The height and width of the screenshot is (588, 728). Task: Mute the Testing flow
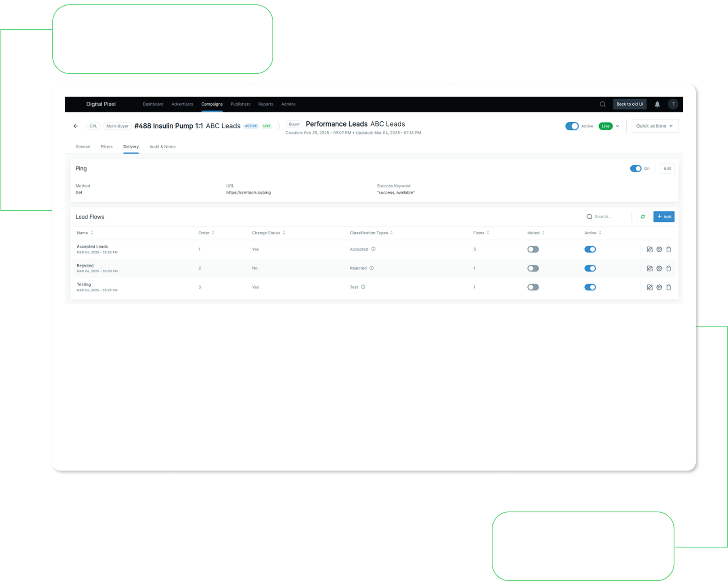(x=533, y=287)
